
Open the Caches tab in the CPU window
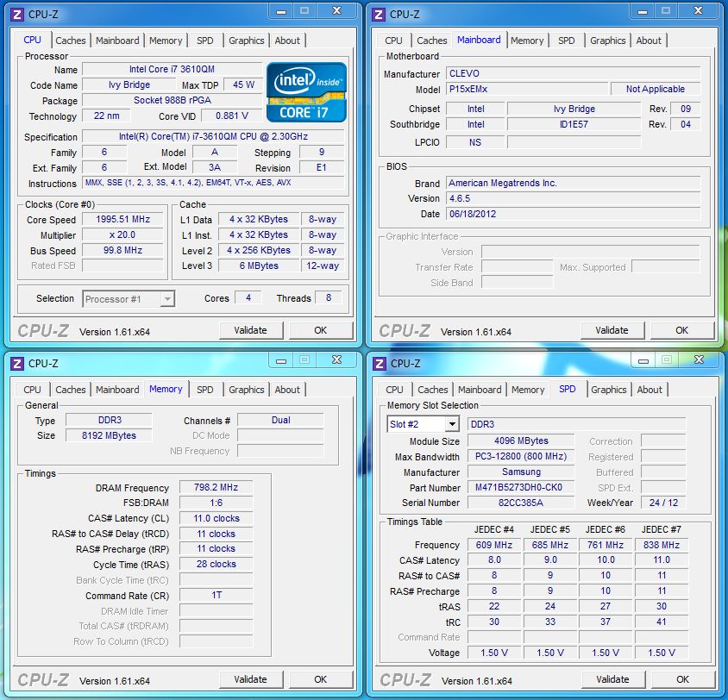(x=71, y=41)
